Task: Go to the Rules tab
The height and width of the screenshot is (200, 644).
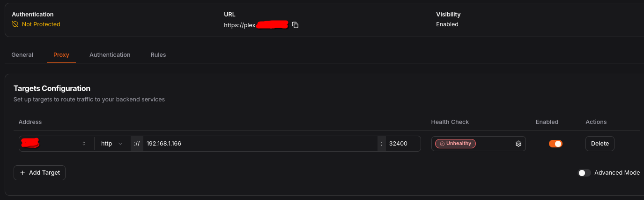Action: 158,55
